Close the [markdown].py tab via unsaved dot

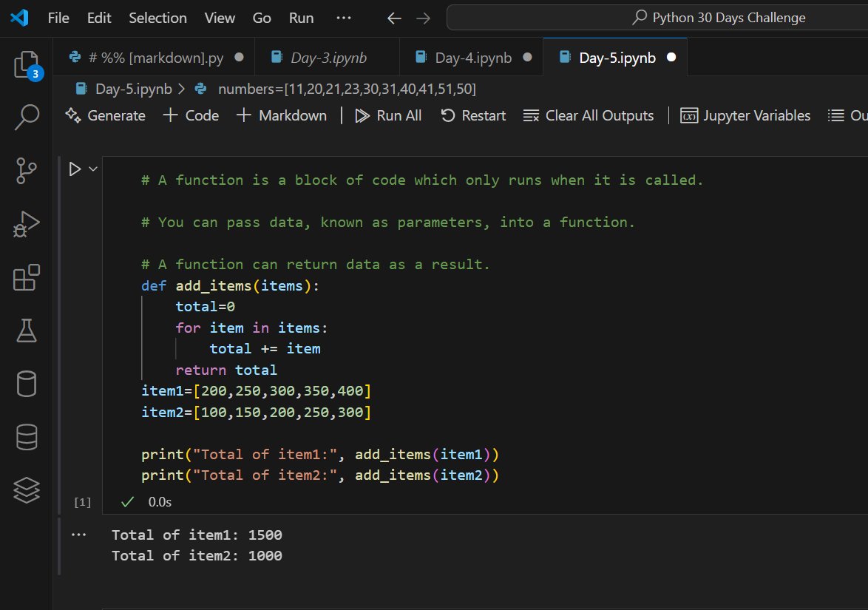(239, 57)
